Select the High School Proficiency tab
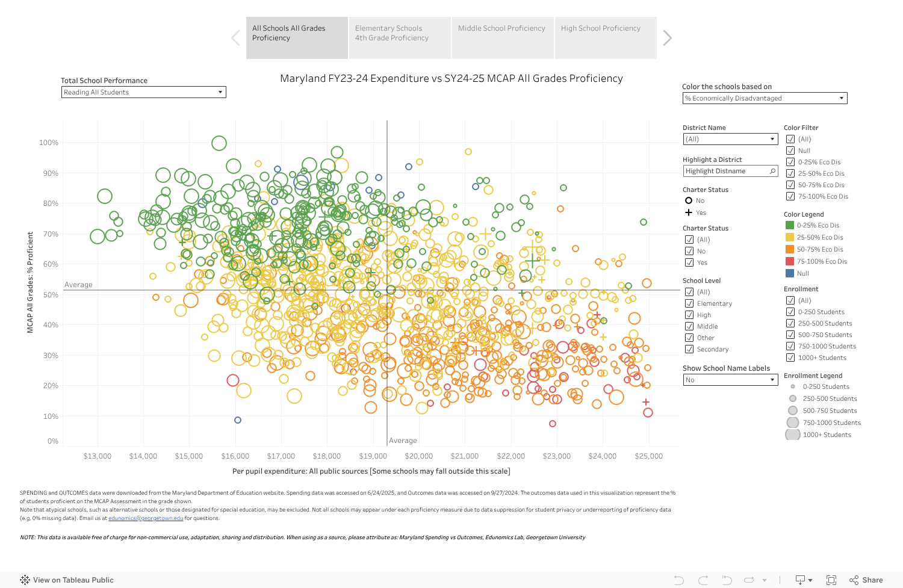This screenshot has height=588, width=903. tap(600, 28)
